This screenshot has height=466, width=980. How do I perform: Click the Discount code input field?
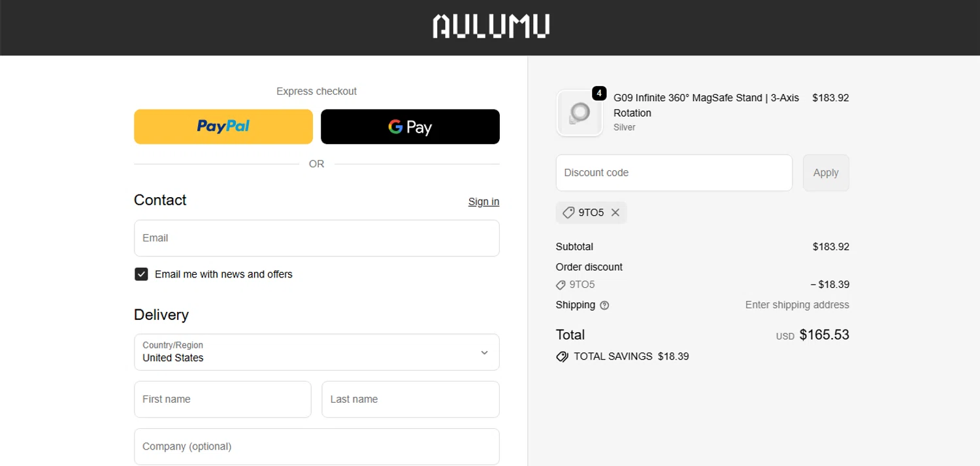click(674, 173)
